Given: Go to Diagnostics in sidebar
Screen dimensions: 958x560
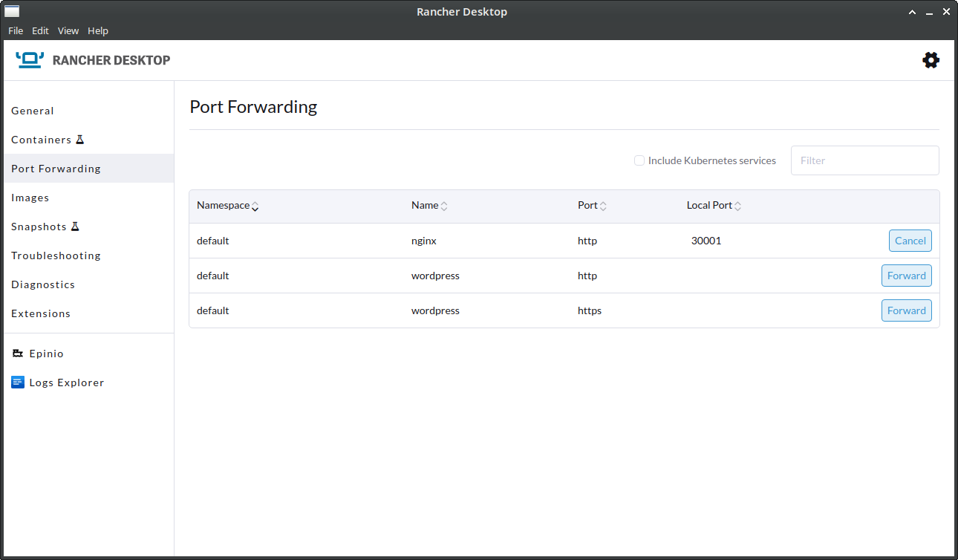Looking at the screenshot, I should coord(88,284).
